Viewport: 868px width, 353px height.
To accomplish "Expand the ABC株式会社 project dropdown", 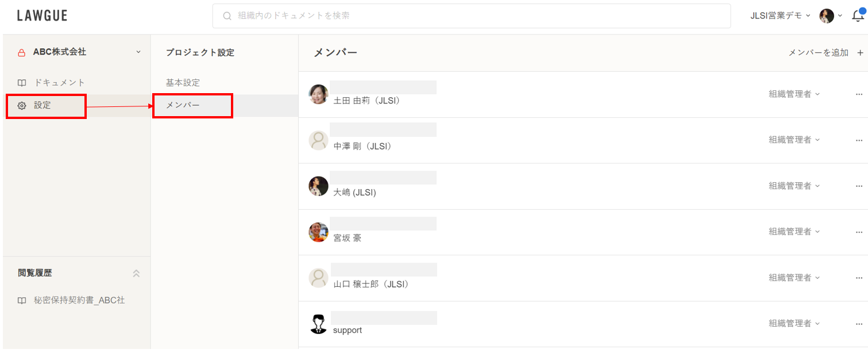I will (138, 52).
